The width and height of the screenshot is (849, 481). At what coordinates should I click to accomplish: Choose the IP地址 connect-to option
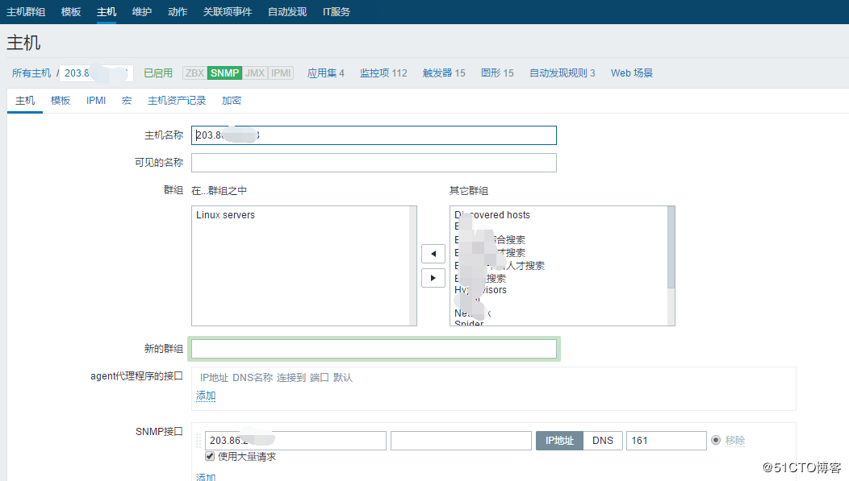[559, 440]
